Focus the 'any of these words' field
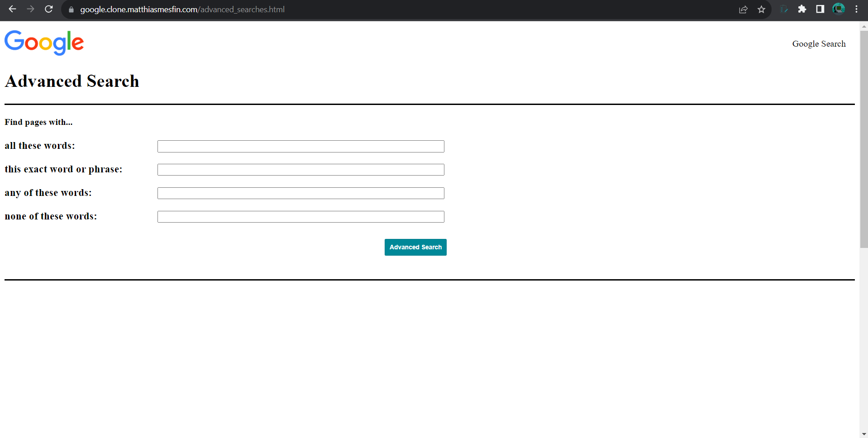Screen dimensions: 868x438 pyautogui.click(x=301, y=193)
